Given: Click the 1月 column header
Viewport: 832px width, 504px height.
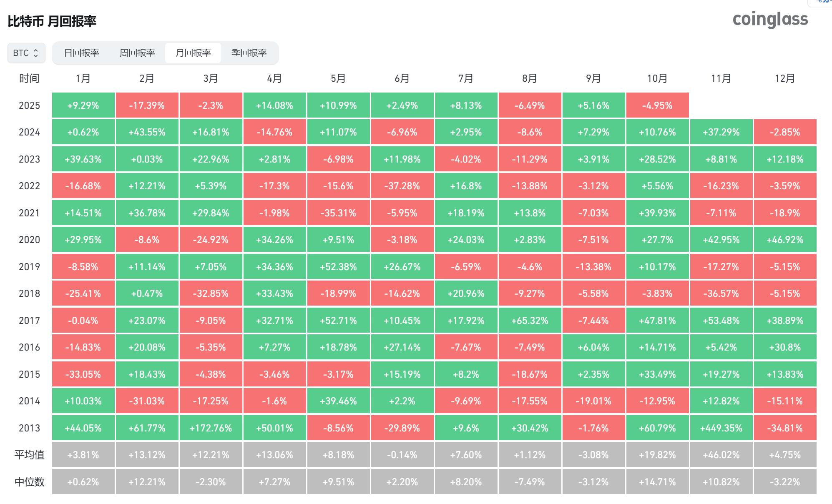Looking at the screenshot, I should click(83, 78).
